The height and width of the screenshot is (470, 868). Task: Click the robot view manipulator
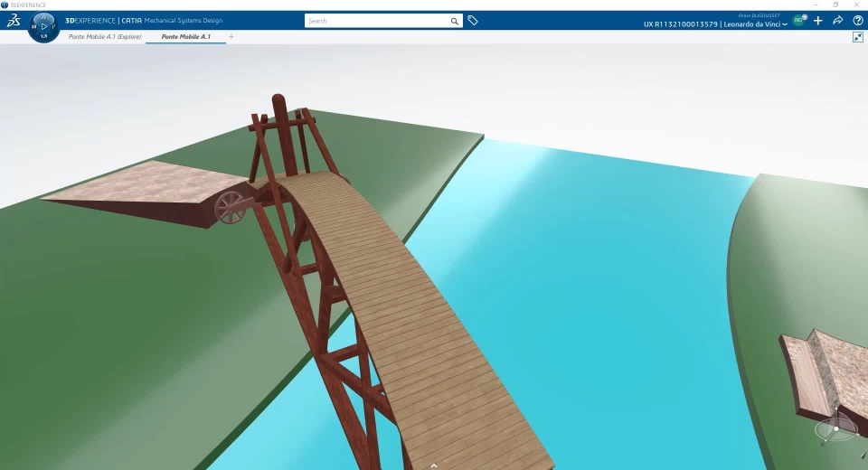click(836, 428)
